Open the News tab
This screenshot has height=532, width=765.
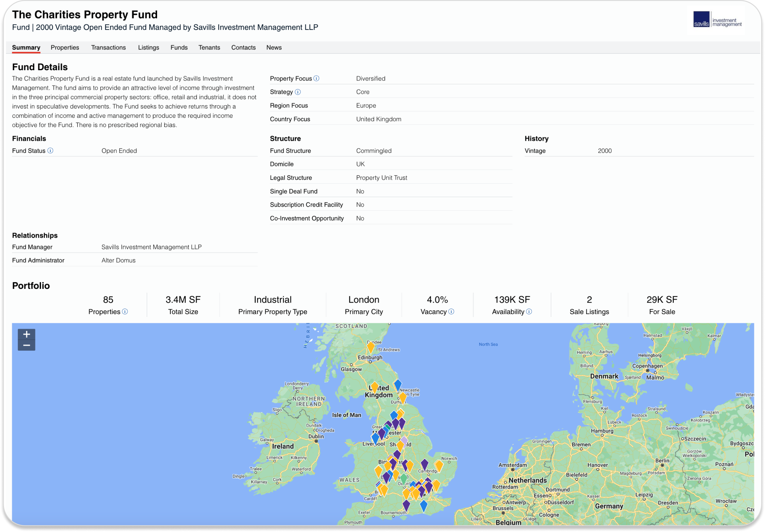click(274, 48)
